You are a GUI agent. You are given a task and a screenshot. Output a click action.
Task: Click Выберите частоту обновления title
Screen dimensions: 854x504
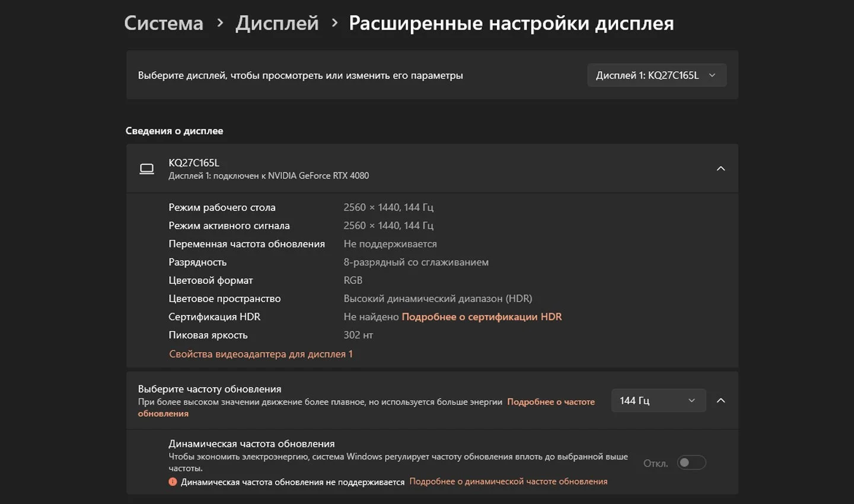(x=209, y=389)
